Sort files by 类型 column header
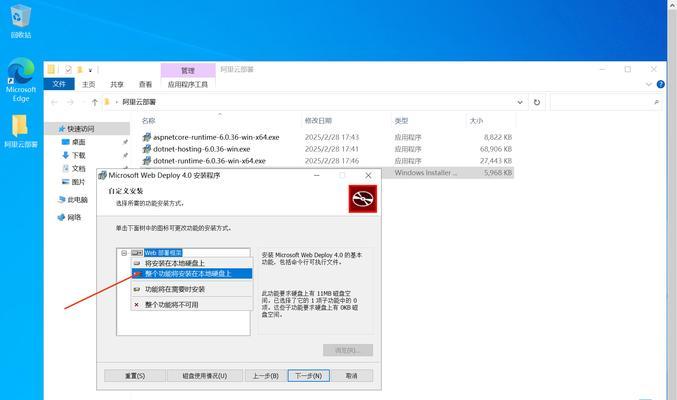Image resolution: width=677 pixels, height=400 pixels. 401,121
